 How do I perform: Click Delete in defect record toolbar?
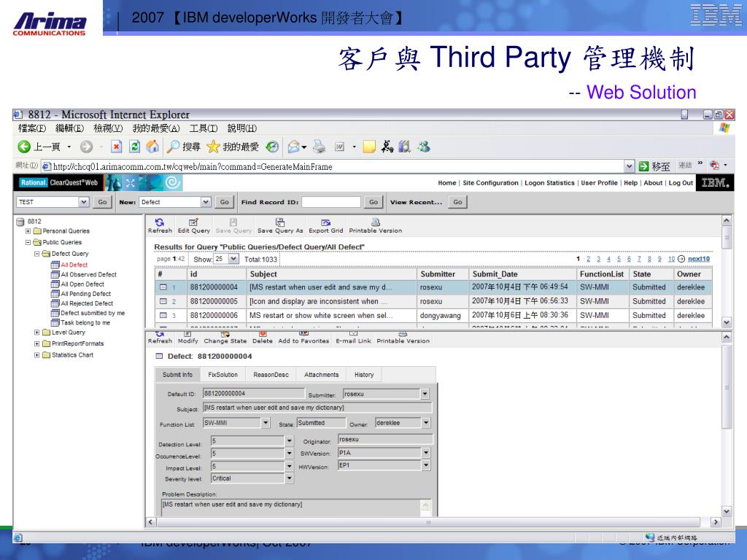(263, 338)
